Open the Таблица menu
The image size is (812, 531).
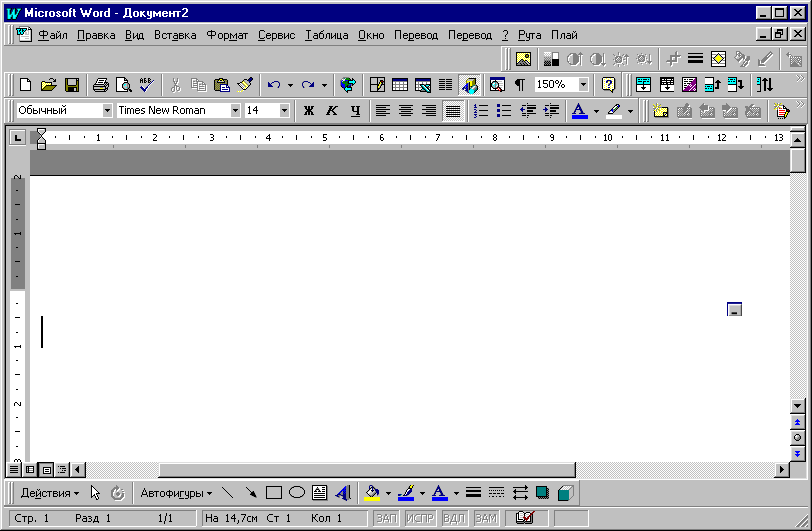[x=326, y=35]
